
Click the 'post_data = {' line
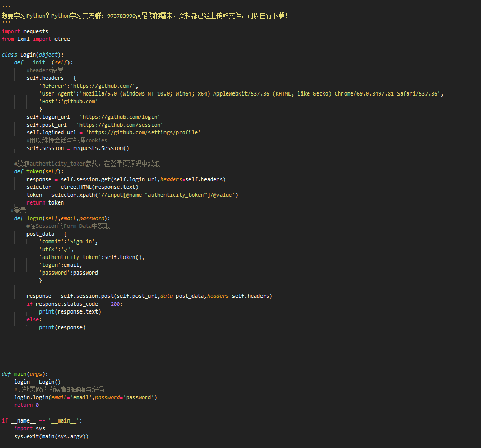point(47,234)
